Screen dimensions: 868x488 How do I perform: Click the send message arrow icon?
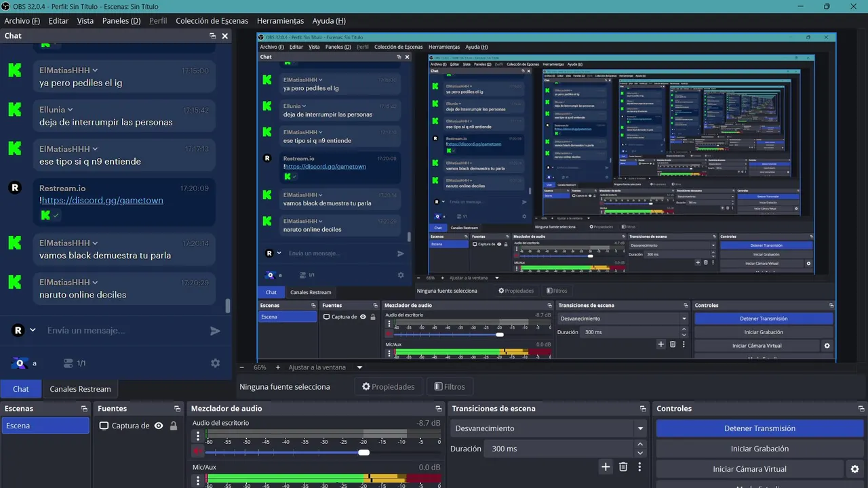(x=215, y=331)
